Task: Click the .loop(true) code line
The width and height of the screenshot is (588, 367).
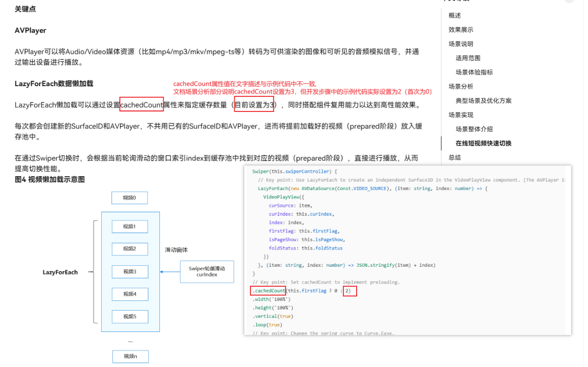Action: 267,325
